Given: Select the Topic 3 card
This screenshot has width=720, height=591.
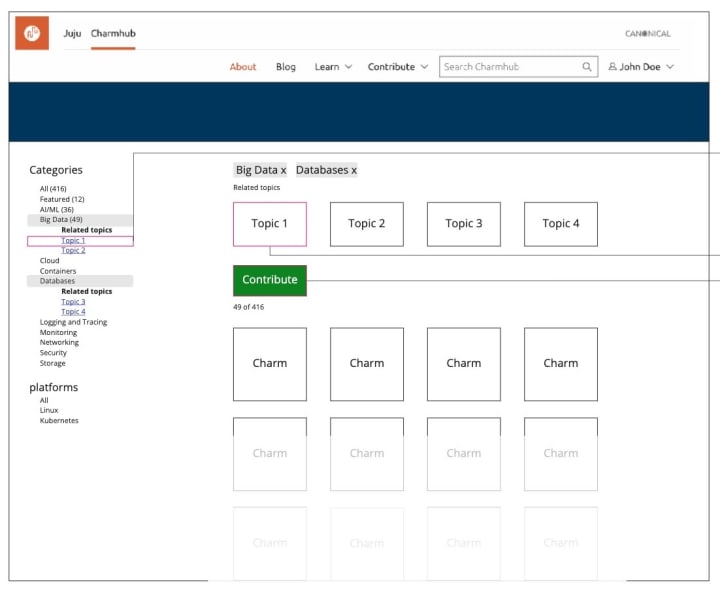Looking at the screenshot, I should pos(464,224).
